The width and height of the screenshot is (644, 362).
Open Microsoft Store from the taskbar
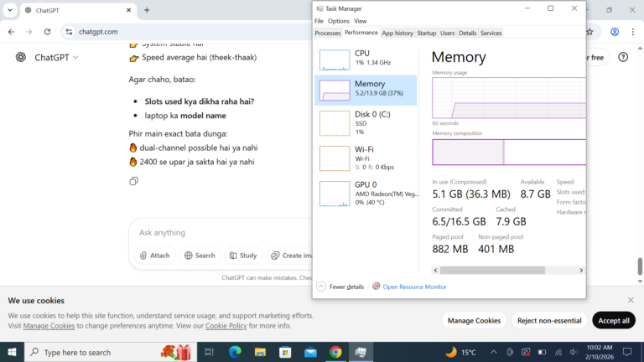(285, 352)
